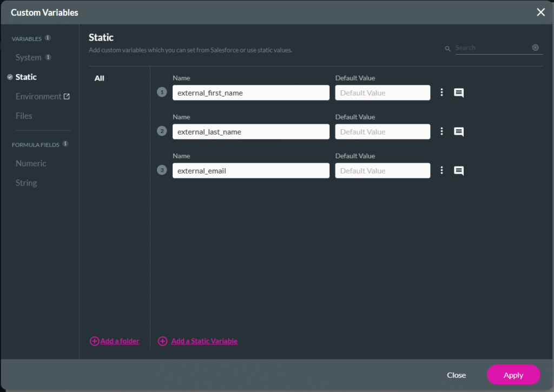Click Default Value field for external_email
The width and height of the screenshot is (554, 392).
382,171
